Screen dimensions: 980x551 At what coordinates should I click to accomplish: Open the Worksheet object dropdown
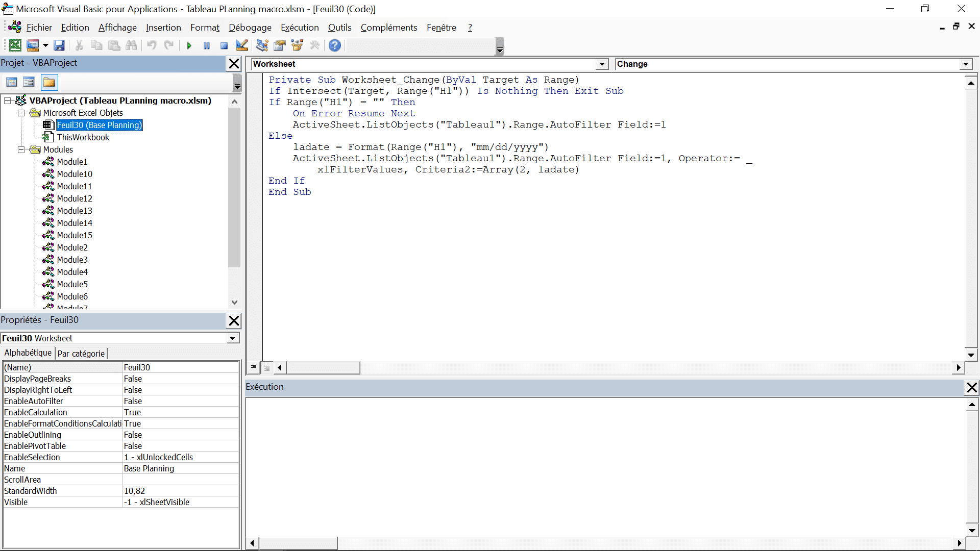click(x=602, y=64)
